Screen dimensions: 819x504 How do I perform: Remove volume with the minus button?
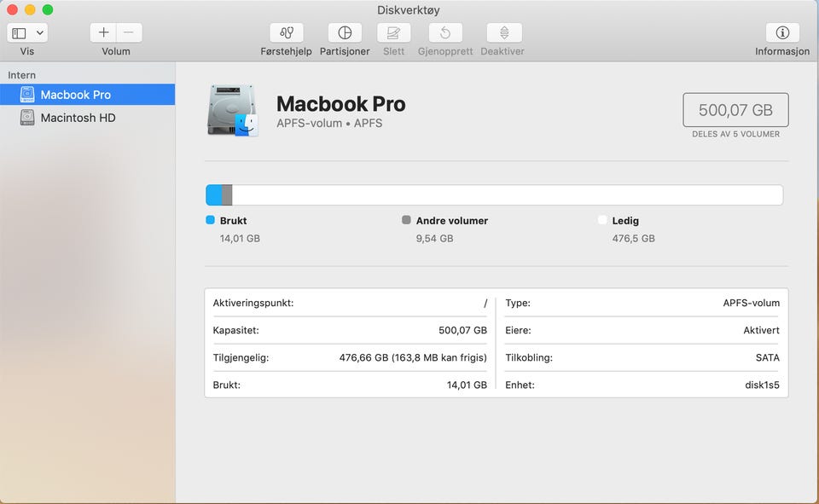tap(129, 33)
